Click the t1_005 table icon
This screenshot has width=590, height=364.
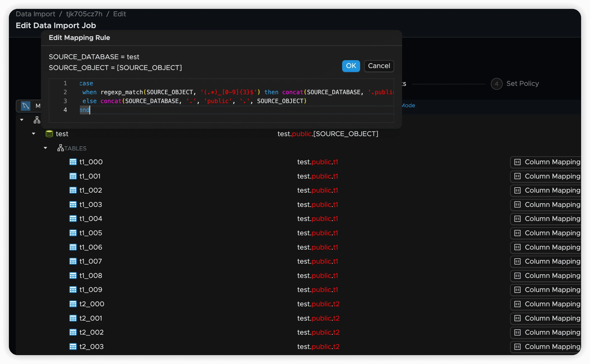(73, 233)
